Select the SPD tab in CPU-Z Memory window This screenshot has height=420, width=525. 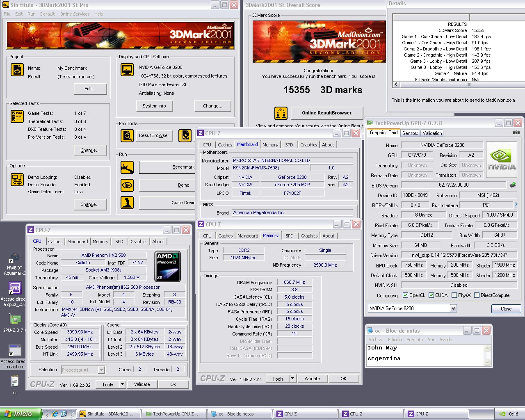coord(290,236)
